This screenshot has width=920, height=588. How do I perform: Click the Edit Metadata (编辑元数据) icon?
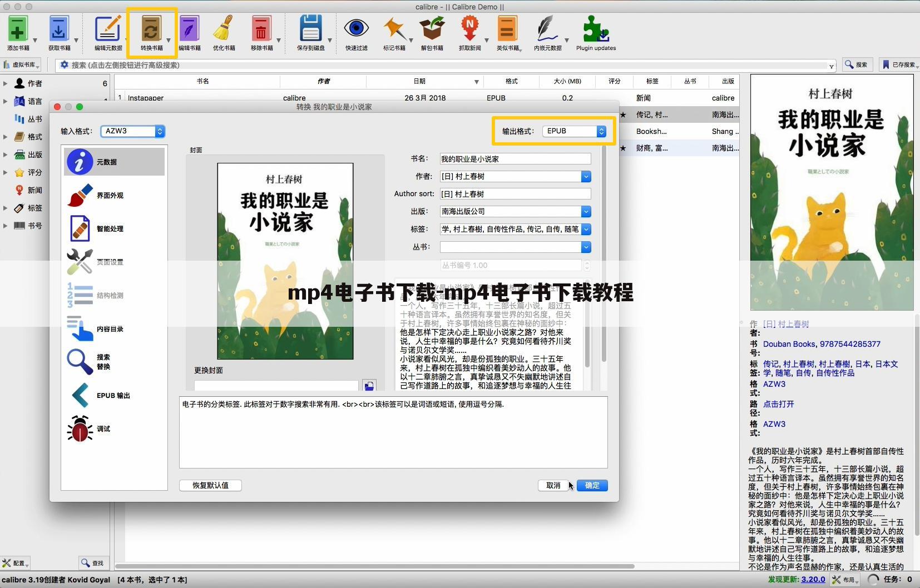click(108, 29)
